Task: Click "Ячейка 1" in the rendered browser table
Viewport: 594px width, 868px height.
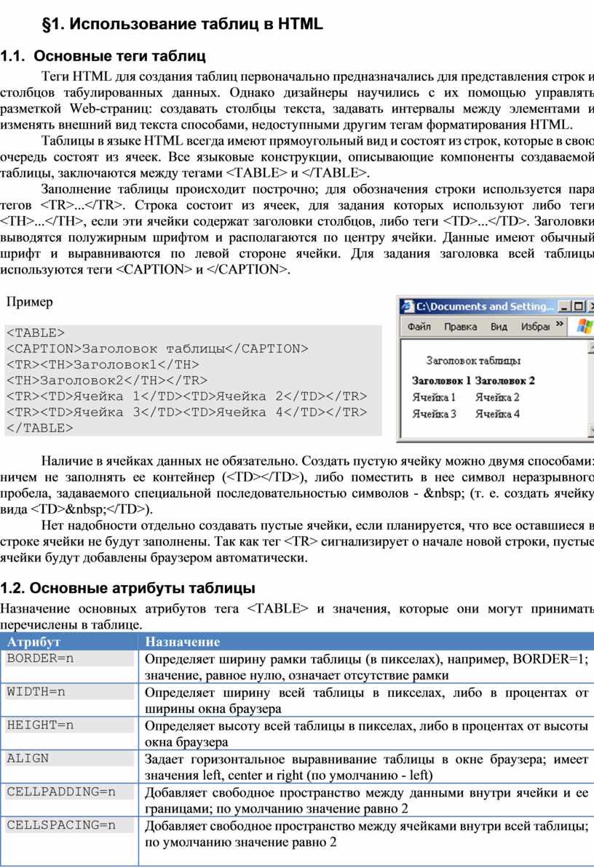Action: pyautogui.click(x=434, y=397)
